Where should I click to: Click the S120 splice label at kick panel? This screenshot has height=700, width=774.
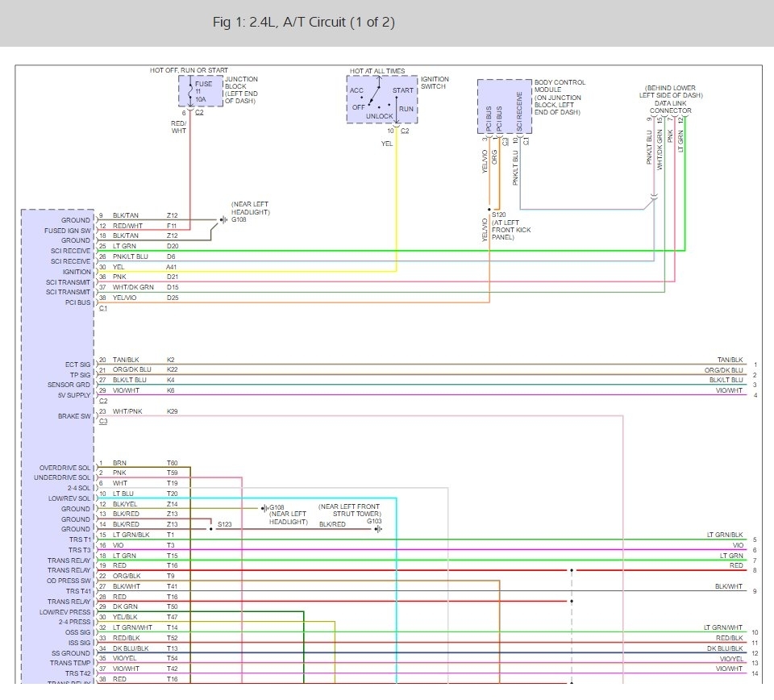[498, 215]
